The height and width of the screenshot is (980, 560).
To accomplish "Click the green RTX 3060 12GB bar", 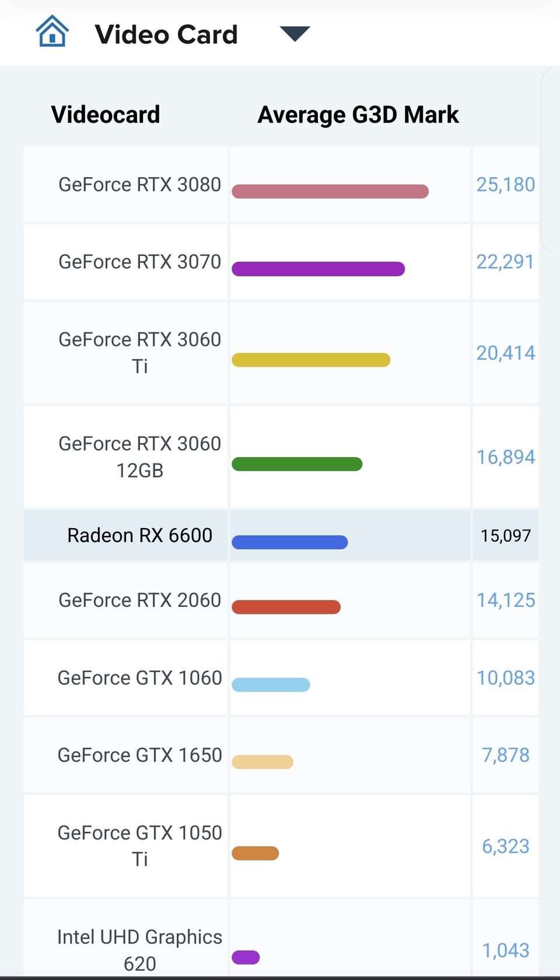I will 297,464.
